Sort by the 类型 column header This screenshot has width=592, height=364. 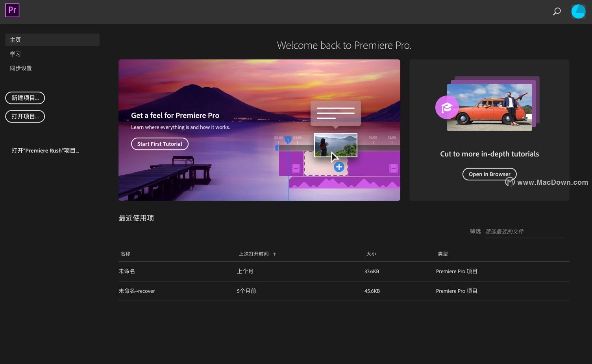click(443, 254)
